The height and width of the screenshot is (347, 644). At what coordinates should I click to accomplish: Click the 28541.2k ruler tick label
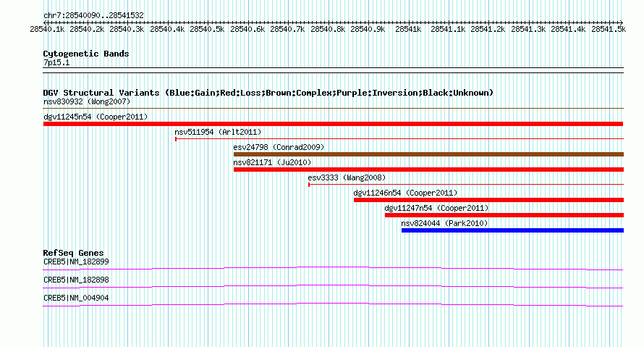click(x=488, y=29)
